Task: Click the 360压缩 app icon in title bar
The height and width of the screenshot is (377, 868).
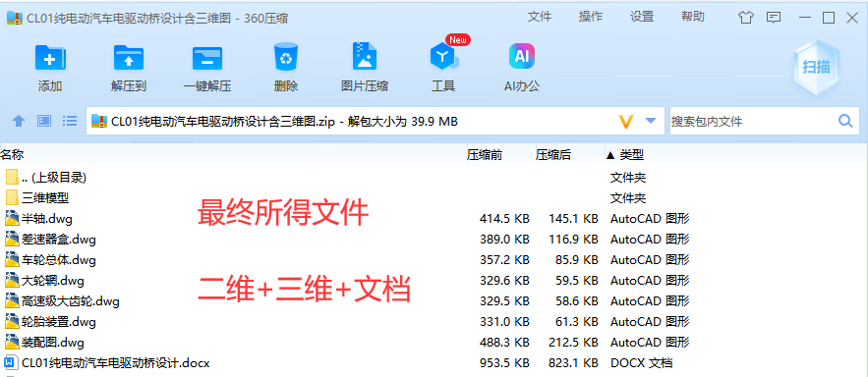Action: pos(15,19)
